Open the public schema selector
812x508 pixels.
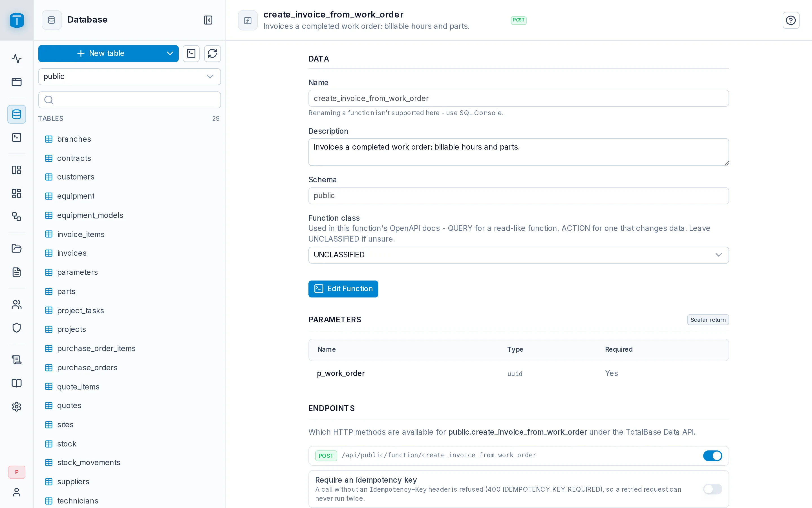(129, 76)
